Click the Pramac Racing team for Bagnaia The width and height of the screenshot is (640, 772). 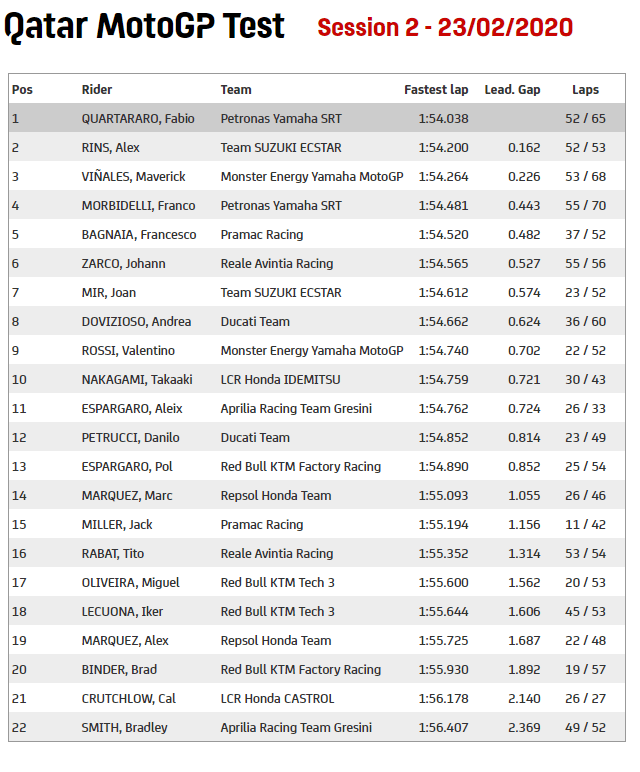point(261,234)
